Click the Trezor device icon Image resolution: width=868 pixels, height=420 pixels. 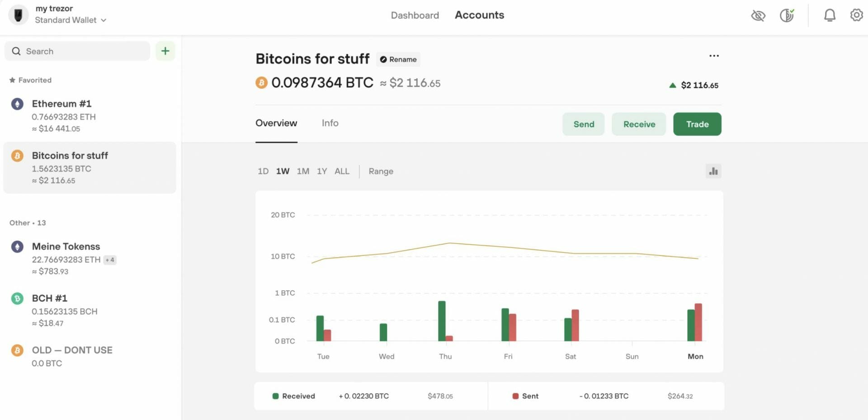click(x=18, y=15)
